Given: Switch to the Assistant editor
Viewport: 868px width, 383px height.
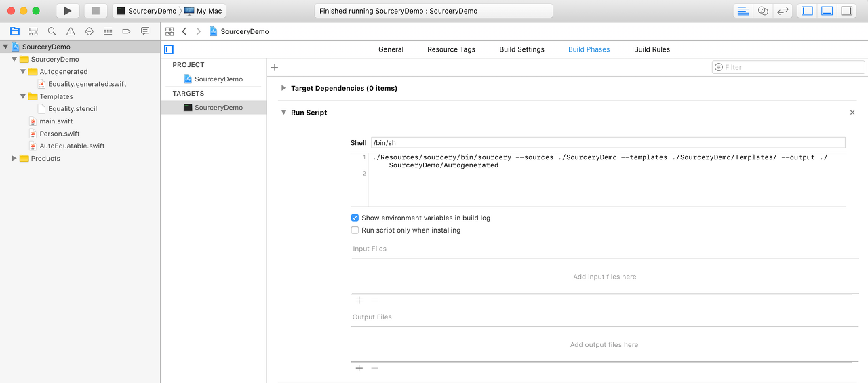Looking at the screenshot, I should pyautogui.click(x=763, y=11).
